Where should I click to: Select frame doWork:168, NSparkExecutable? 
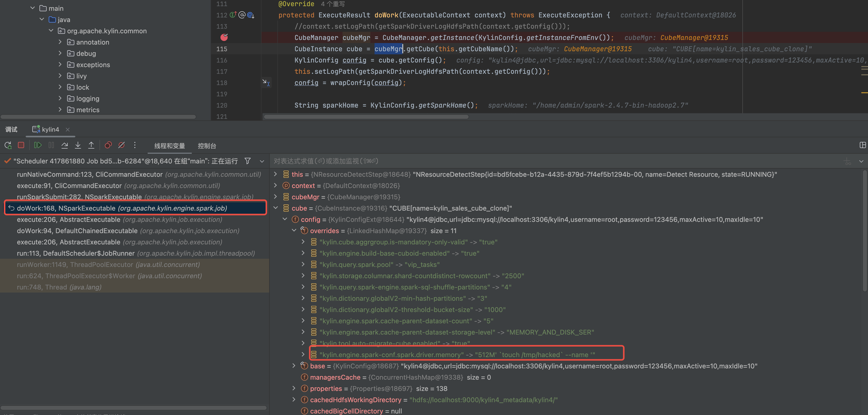134,208
